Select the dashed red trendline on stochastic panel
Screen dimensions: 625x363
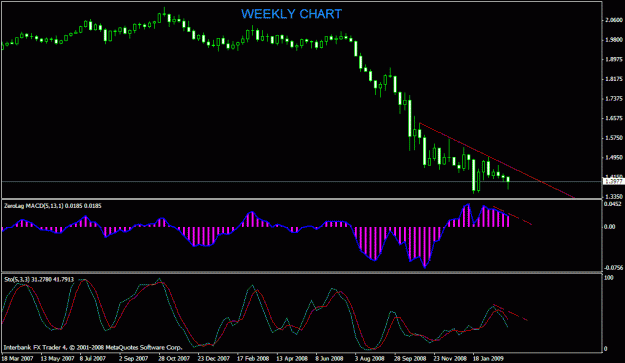(511, 313)
